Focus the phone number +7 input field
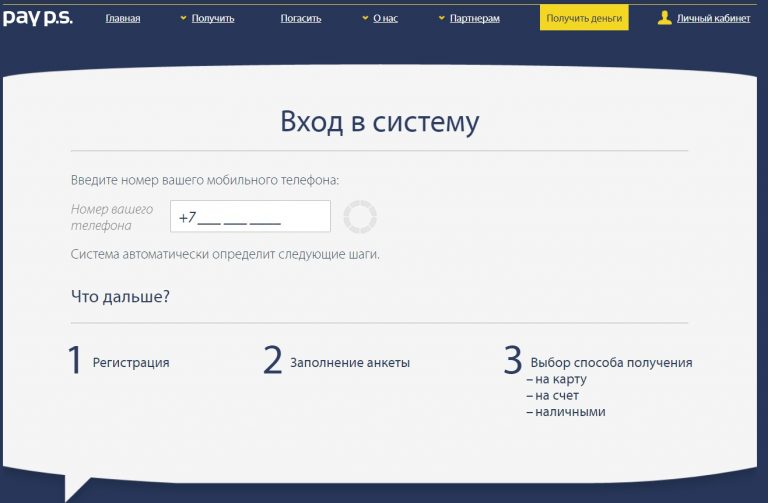Image resolution: width=768 pixels, height=503 pixels. 250,216
